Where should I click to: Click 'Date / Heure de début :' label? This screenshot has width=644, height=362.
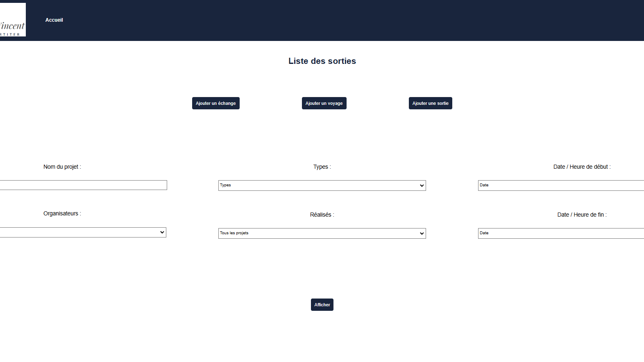click(582, 167)
